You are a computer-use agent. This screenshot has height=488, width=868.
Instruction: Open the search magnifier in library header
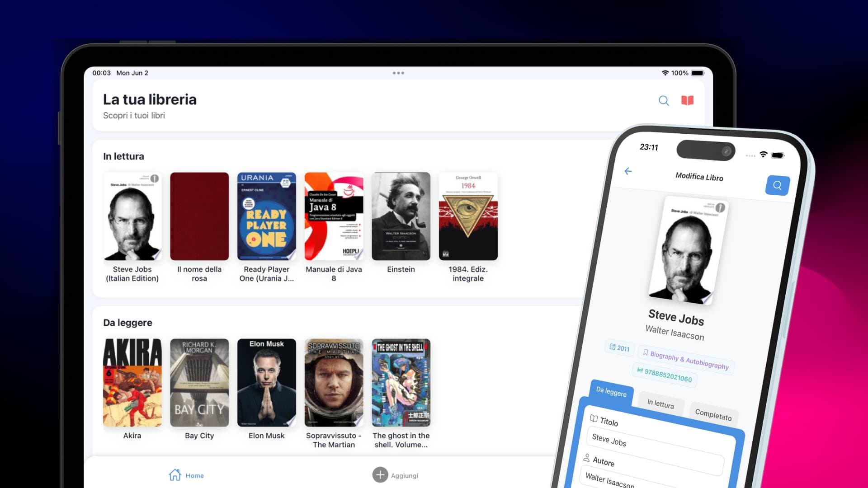click(664, 101)
